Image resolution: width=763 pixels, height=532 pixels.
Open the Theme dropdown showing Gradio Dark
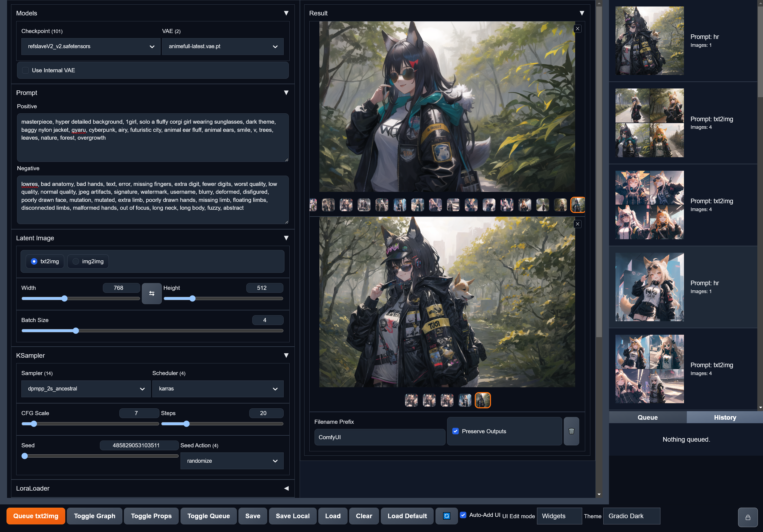click(631, 516)
